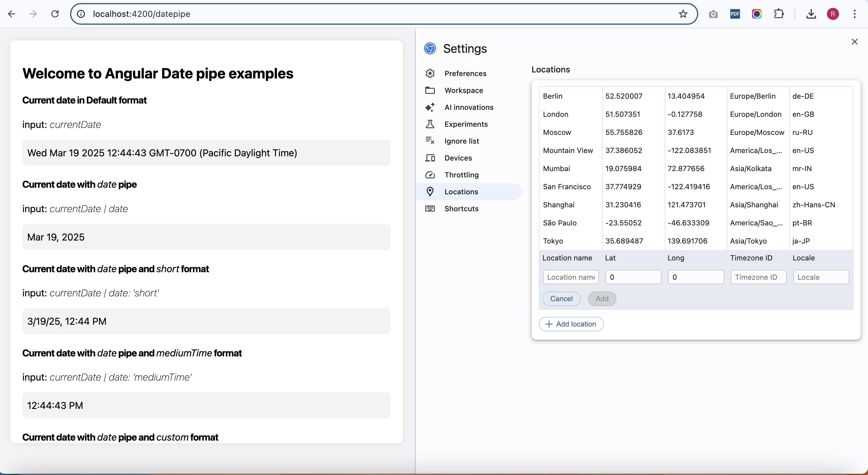Screen dimensions: 868x475
Task: Click the Ignore list icon
Action: click(430, 141)
